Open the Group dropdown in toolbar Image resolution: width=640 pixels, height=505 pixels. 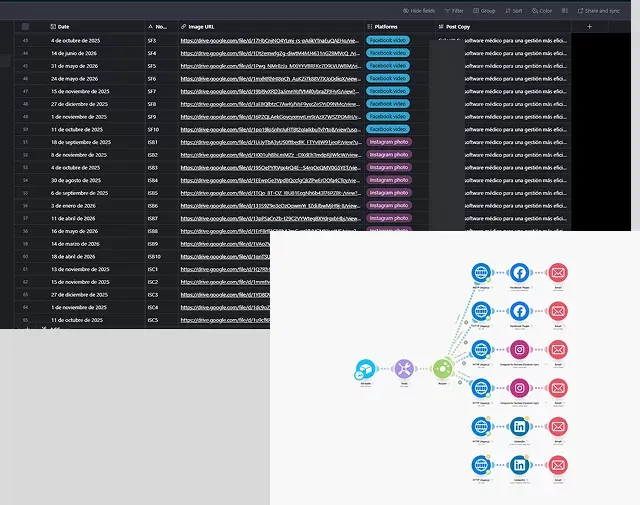486,10
